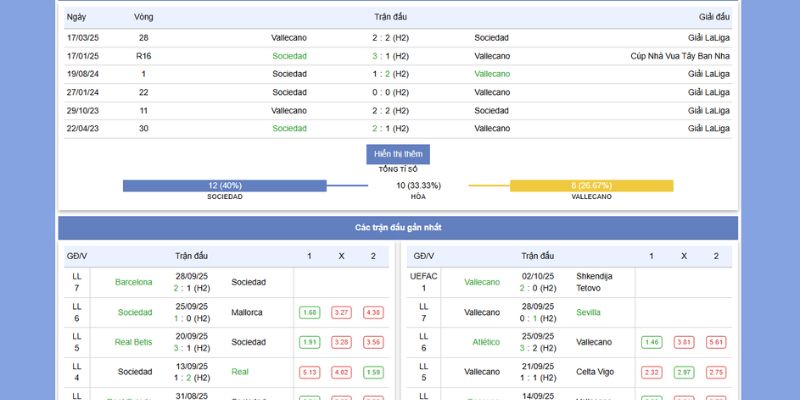Open the 3 : 1 (H2) score from 17/01/25
Viewport: 800px width, 400px height.
coord(390,56)
